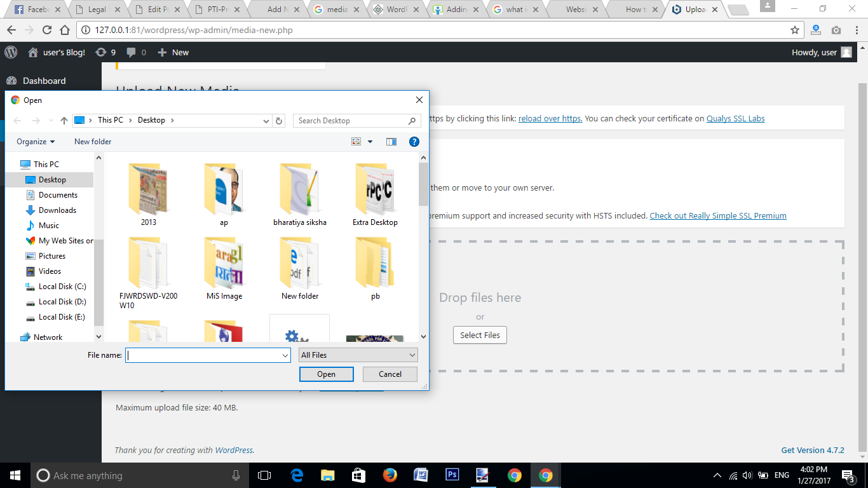Open the view options dropdown arrow

[x=370, y=142]
